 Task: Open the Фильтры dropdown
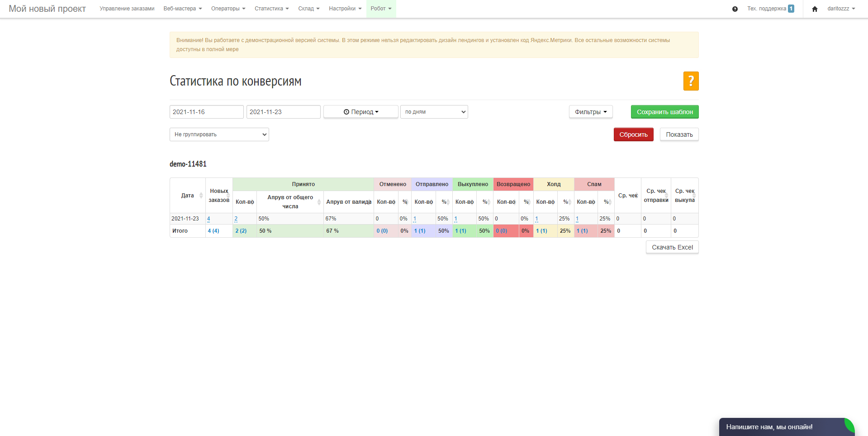pyautogui.click(x=591, y=112)
